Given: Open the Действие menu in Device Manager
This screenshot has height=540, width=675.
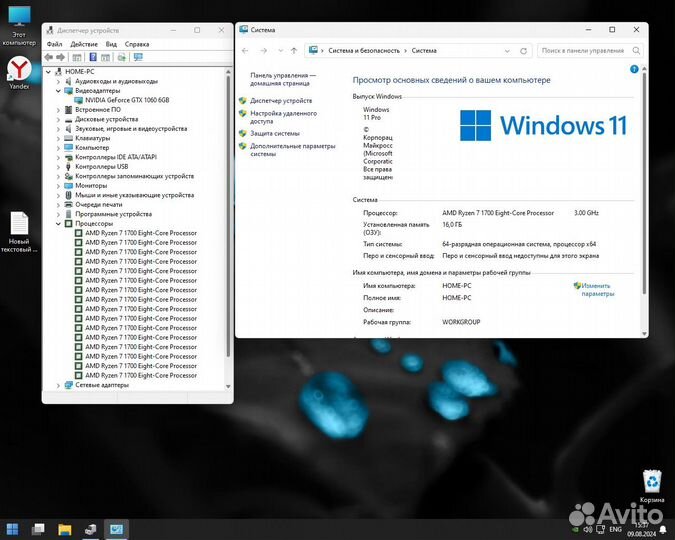Looking at the screenshot, I should (84, 44).
